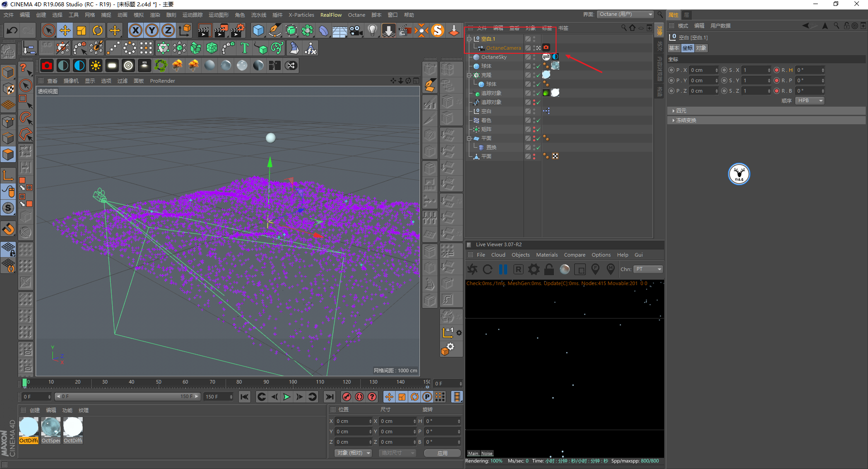This screenshot has width=868, height=469.
Task: Open the Materials menu in Live Viewer
Action: [x=547, y=255]
